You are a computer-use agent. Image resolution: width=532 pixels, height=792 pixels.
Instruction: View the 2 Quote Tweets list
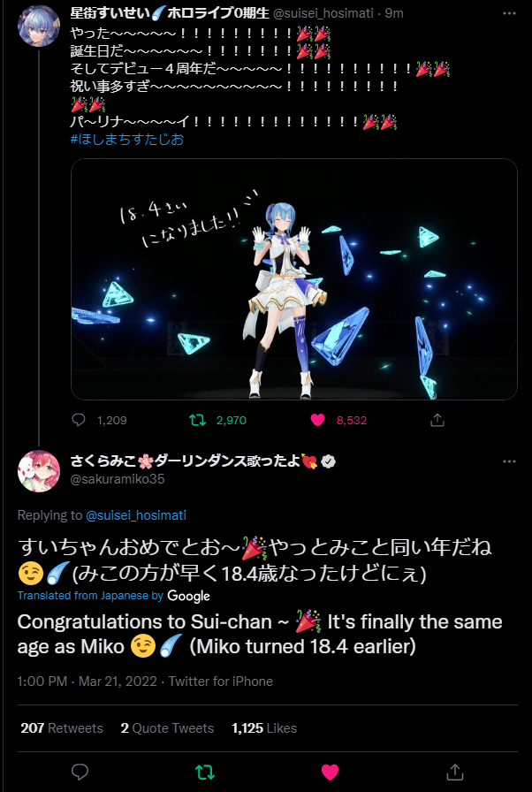[167, 727]
